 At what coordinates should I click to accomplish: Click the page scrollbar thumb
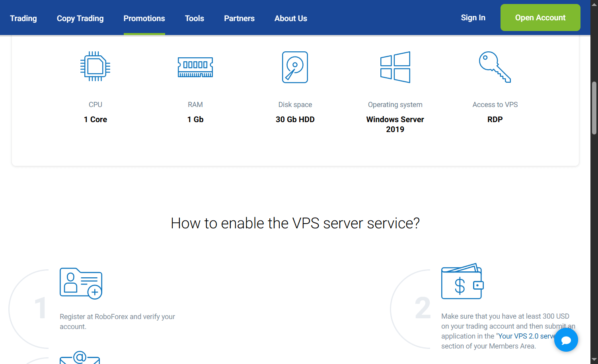pyautogui.click(x=594, y=108)
